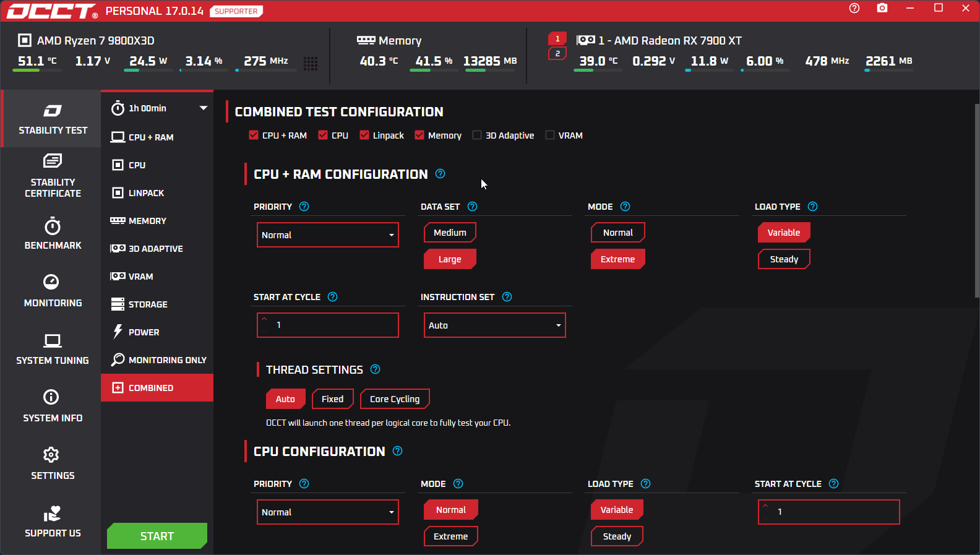
Task: View System Info section
Action: 53,406
